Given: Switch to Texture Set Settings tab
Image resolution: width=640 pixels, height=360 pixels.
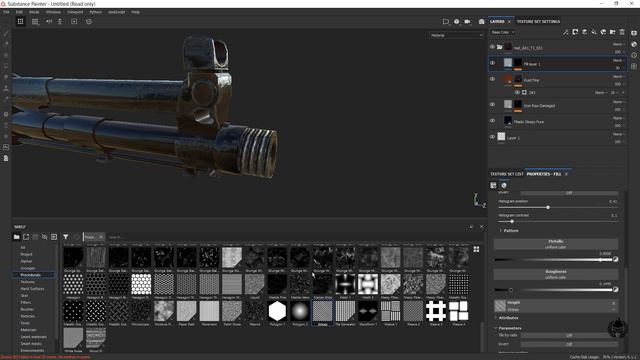Looking at the screenshot, I should pyautogui.click(x=538, y=22).
